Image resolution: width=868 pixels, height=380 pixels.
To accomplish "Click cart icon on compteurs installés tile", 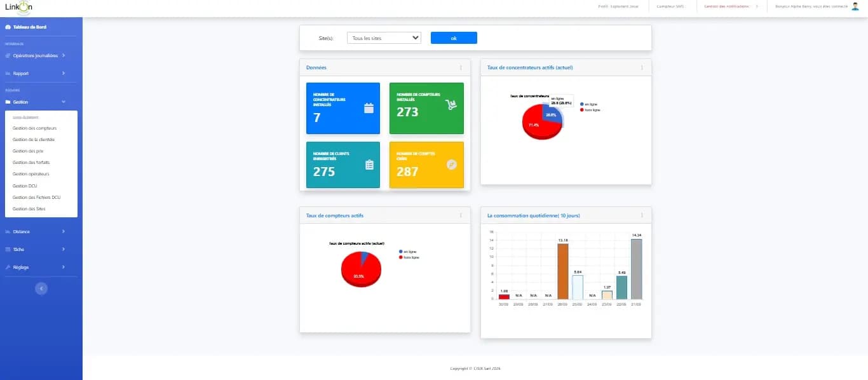I will point(452,105).
